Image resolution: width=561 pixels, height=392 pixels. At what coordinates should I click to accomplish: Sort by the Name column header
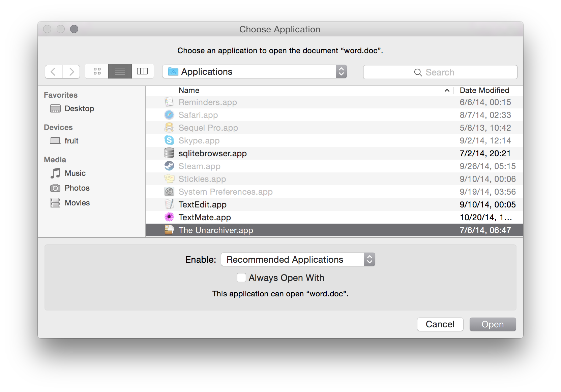click(189, 90)
